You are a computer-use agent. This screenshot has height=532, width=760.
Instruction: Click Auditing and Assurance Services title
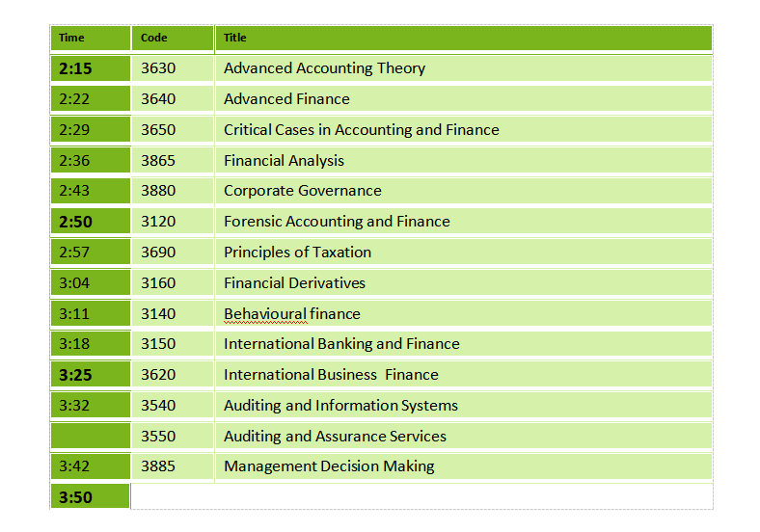(x=335, y=437)
